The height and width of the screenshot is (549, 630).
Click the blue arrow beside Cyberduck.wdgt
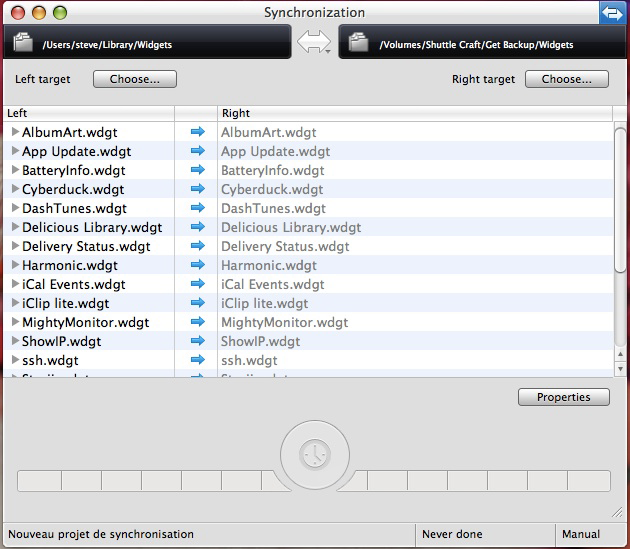click(197, 189)
